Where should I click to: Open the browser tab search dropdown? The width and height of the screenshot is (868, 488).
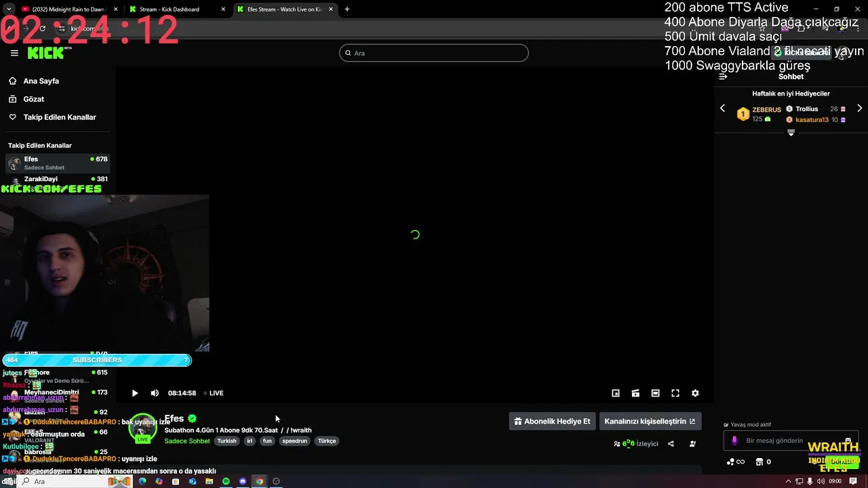pyautogui.click(x=8, y=9)
